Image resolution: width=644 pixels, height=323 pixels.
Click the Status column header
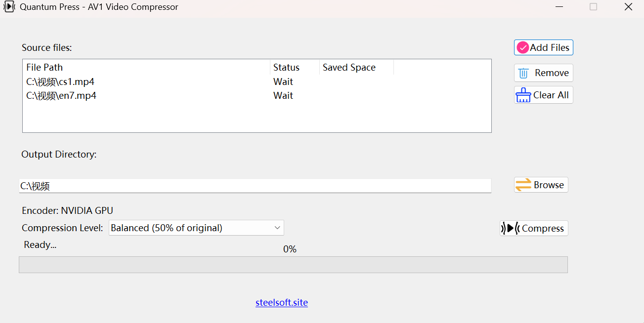287,67
